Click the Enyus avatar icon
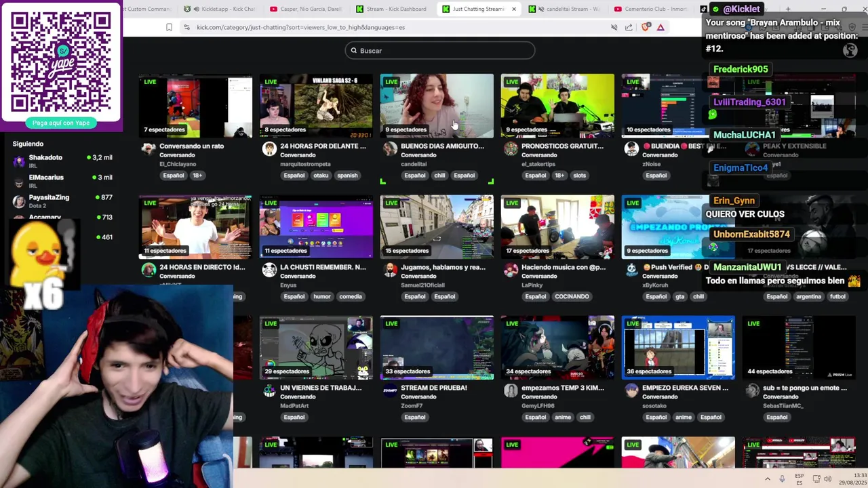This screenshot has height=488, width=868. tap(269, 270)
